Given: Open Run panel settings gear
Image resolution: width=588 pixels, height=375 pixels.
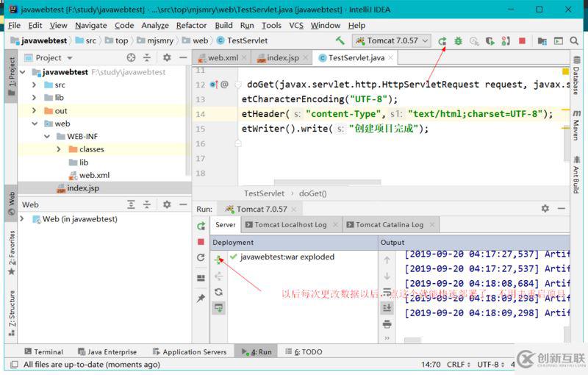Looking at the screenshot, I should tap(545, 209).
